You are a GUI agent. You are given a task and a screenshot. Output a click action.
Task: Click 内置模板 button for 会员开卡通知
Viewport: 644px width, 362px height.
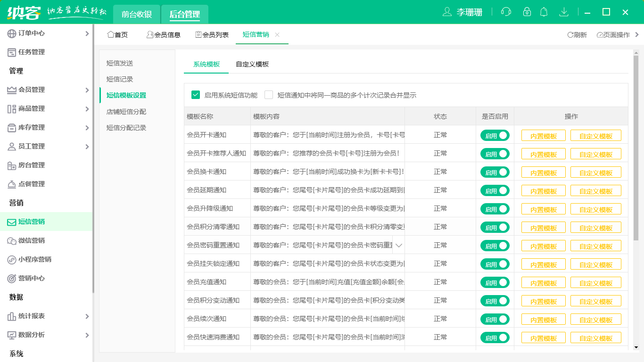click(x=544, y=136)
